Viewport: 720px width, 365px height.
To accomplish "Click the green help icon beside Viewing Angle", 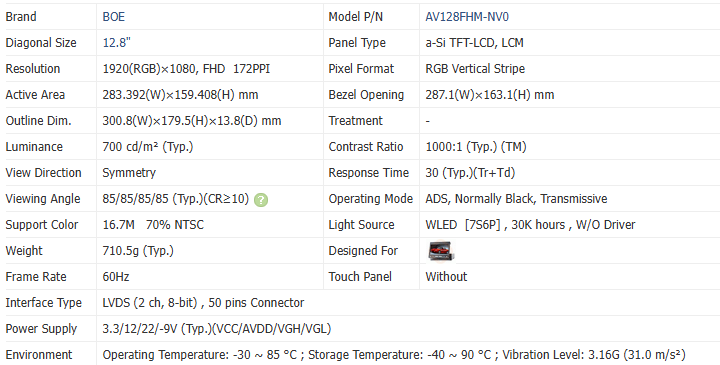I will 261,200.
